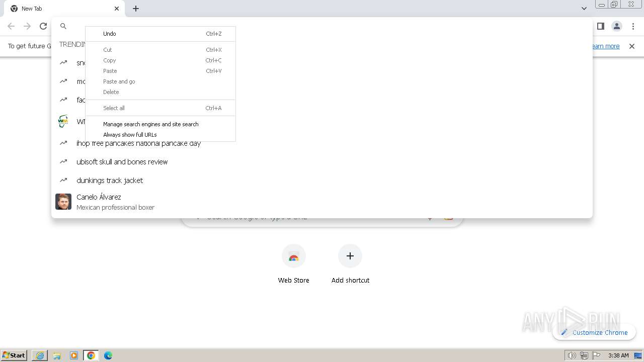
Task: Click trending arrow beside dunkings suggestion
Action: click(x=63, y=180)
